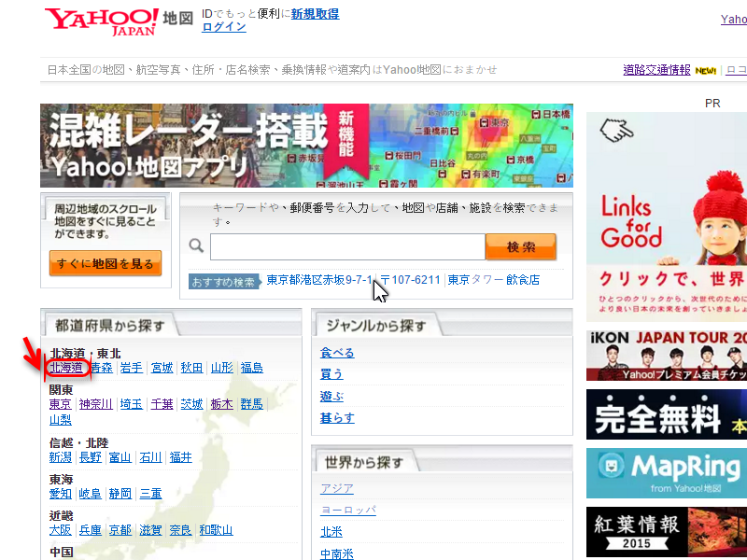The width and height of the screenshot is (747, 560).
Task: Choose 神奈川 prefecture link
Action: [x=96, y=404]
